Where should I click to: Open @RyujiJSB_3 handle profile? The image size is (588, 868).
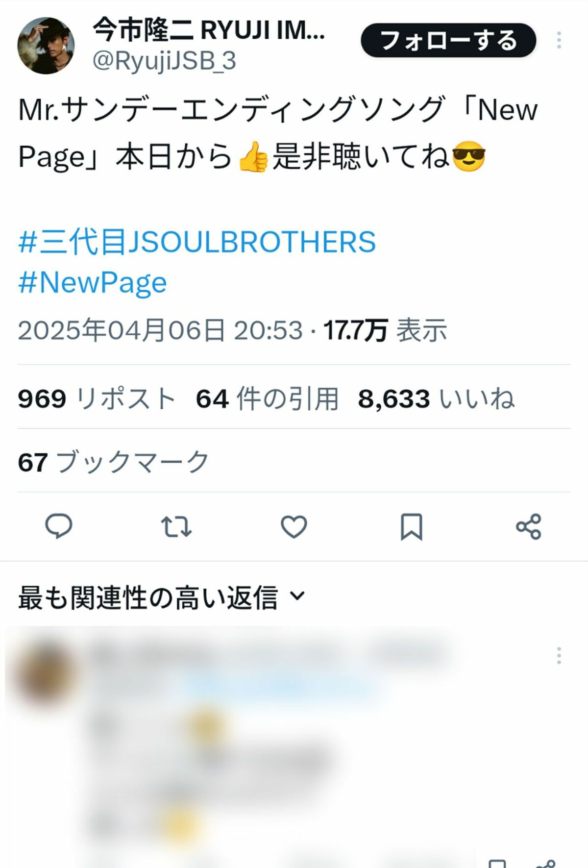(x=164, y=61)
